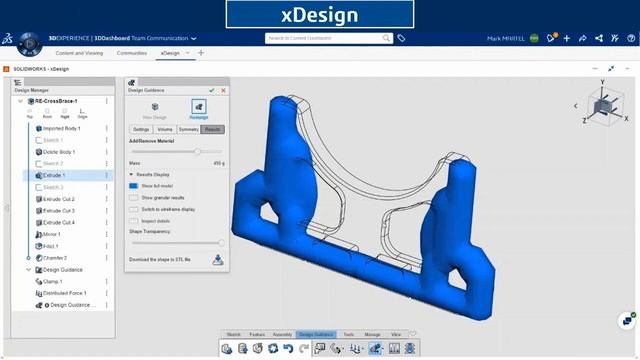Image resolution: width=640 pixels, height=360 pixels.
Task: Collapse the Design Guidance tree folder
Action: click(28, 270)
